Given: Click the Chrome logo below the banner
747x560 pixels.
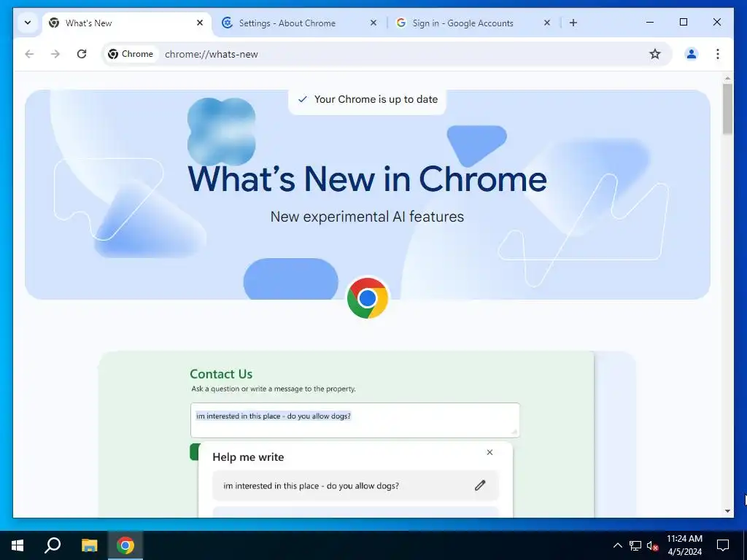Looking at the screenshot, I should pos(368,298).
